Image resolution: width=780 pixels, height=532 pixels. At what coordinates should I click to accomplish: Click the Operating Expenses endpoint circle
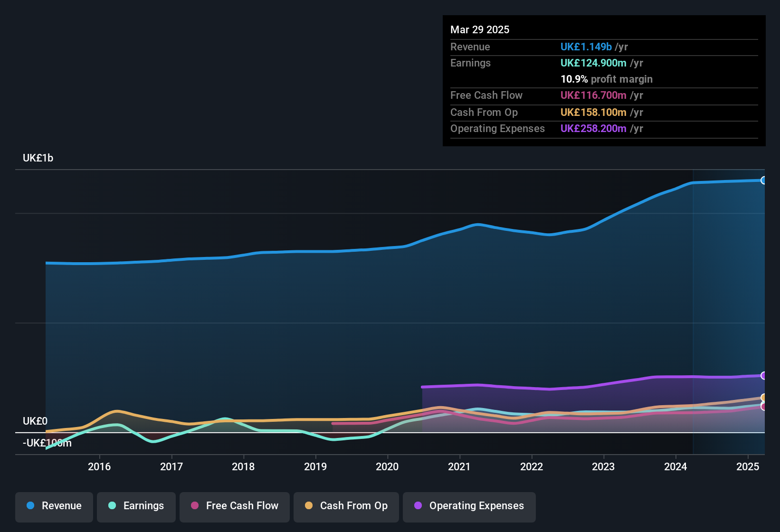pos(763,375)
